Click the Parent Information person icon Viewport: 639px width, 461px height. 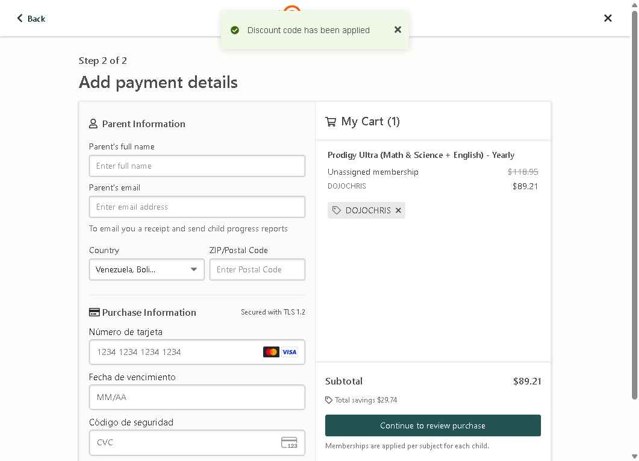coord(94,124)
